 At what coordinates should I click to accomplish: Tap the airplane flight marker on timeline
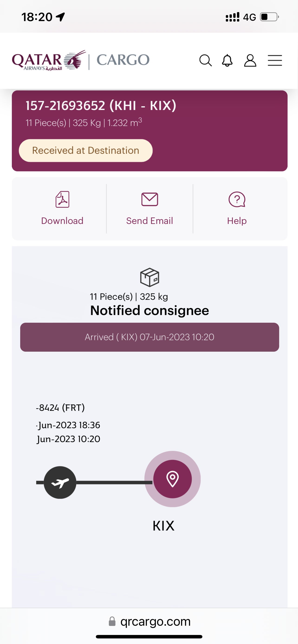click(x=60, y=482)
